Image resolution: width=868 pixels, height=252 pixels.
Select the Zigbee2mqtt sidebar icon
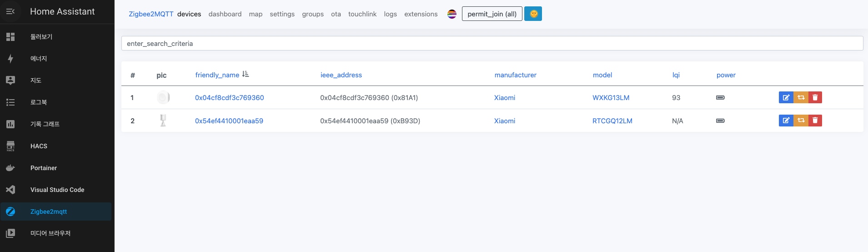coord(10,212)
